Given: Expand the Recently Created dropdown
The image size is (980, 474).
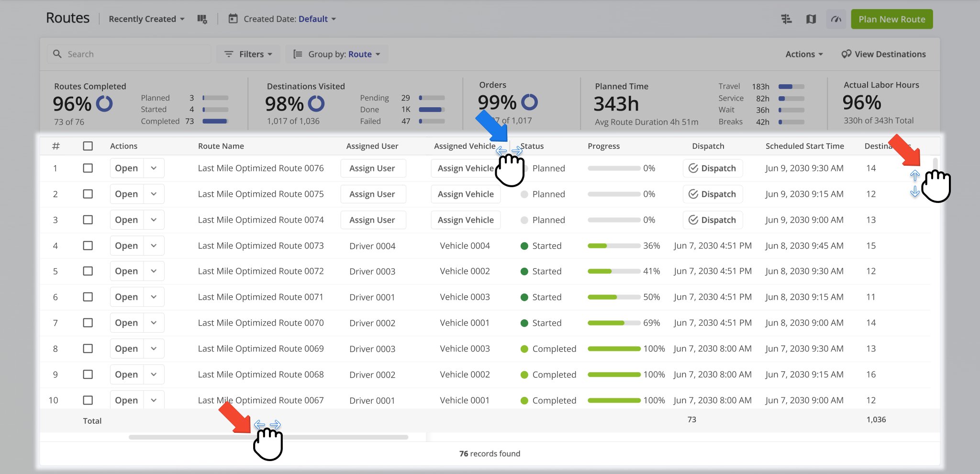Looking at the screenshot, I should click(x=146, y=19).
